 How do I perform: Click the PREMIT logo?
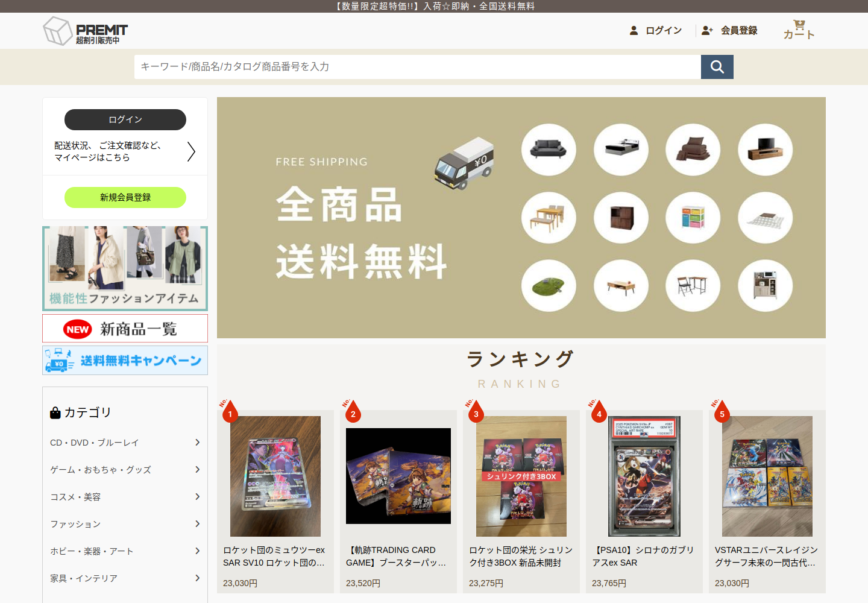pos(86,31)
